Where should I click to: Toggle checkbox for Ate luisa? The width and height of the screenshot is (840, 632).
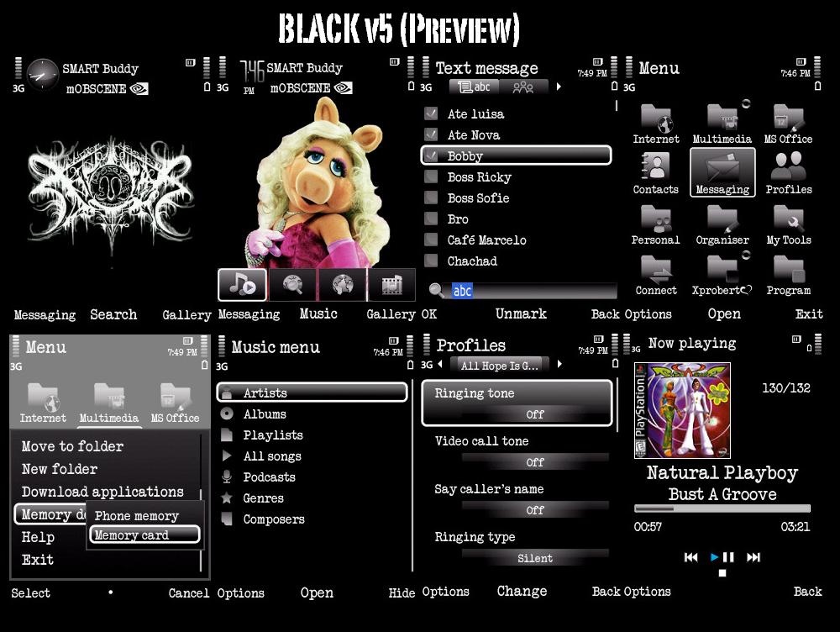pyautogui.click(x=431, y=113)
